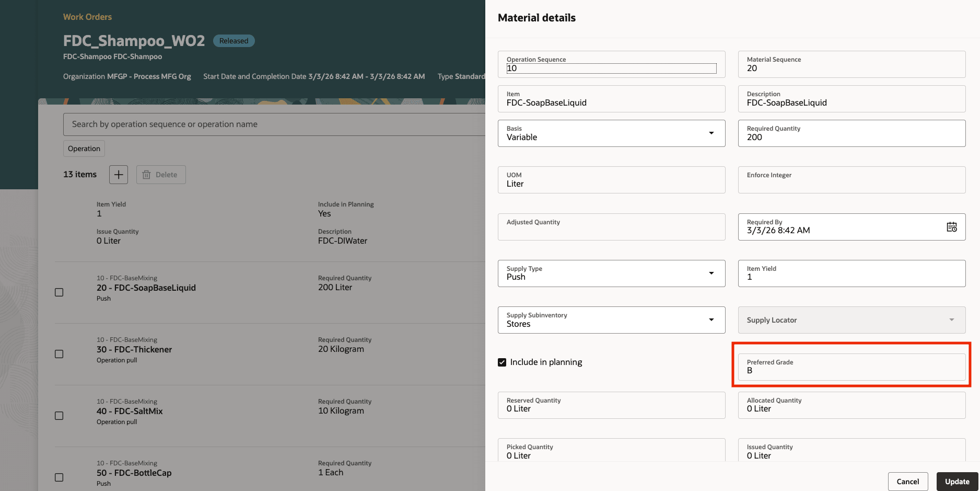Image resolution: width=980 pixels, height=491 pixels.
Task: Click the Issued Quantity field
Action: [x=851, y=450]
